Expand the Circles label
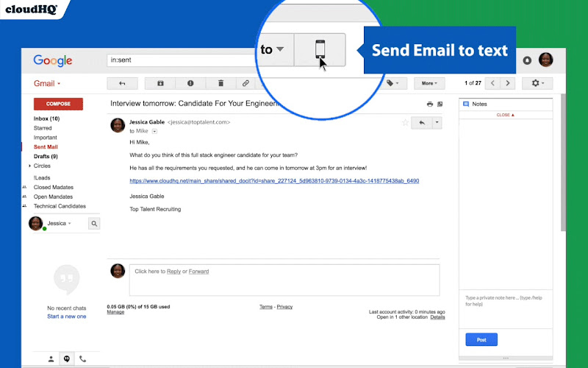Image resolution: width=588 pixels, height=368 pixels. pos(29,166)
